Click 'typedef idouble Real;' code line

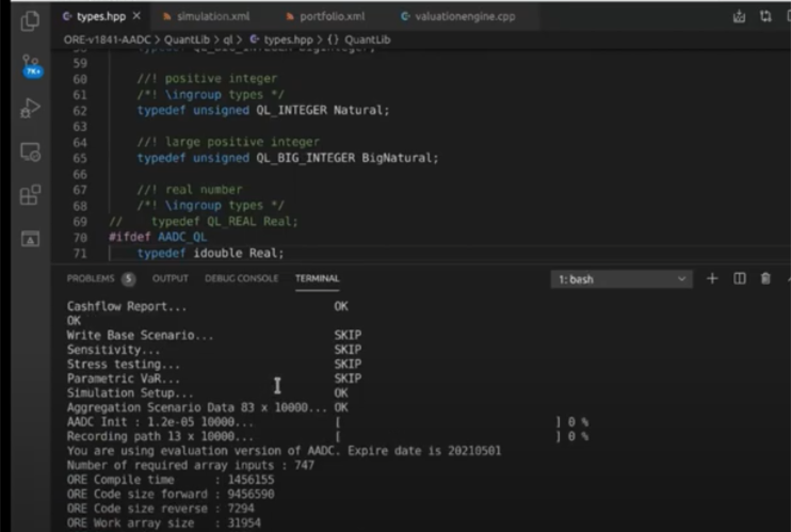(211, 253)
